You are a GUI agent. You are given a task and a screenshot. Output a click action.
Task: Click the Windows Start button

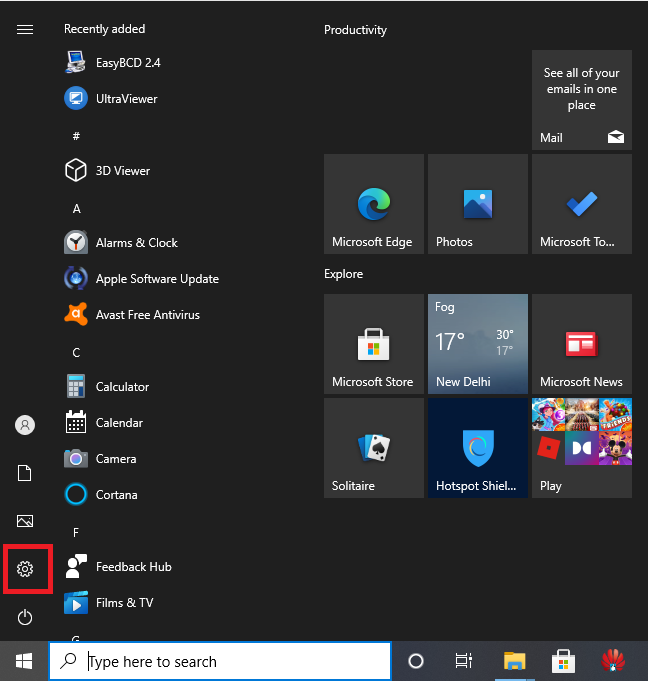coord(24,661)
